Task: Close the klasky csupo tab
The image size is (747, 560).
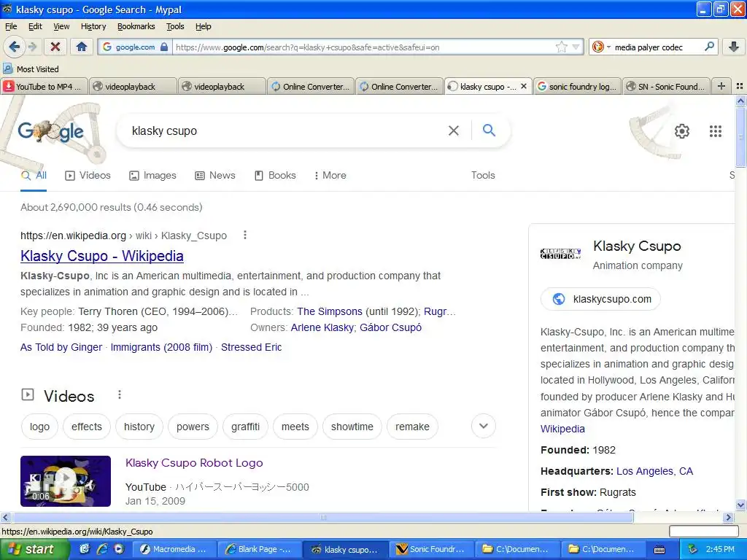Action: [524, 86]
